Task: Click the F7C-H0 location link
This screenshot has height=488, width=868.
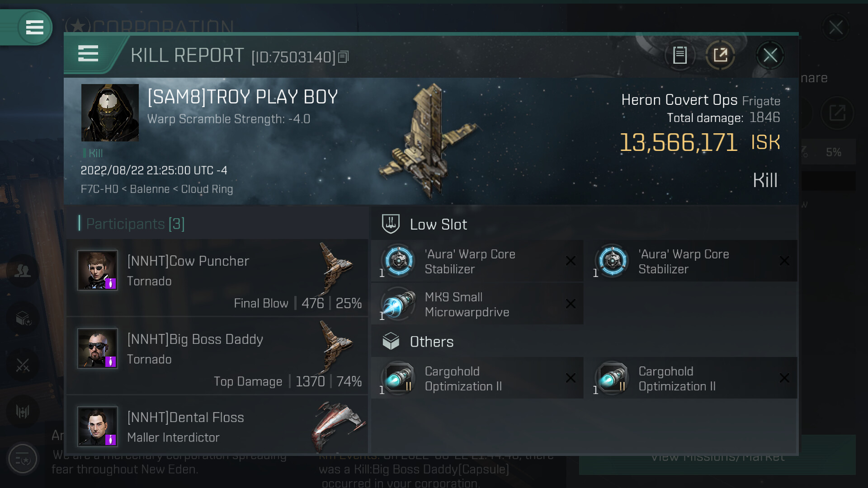Action: tap(99, 189)
